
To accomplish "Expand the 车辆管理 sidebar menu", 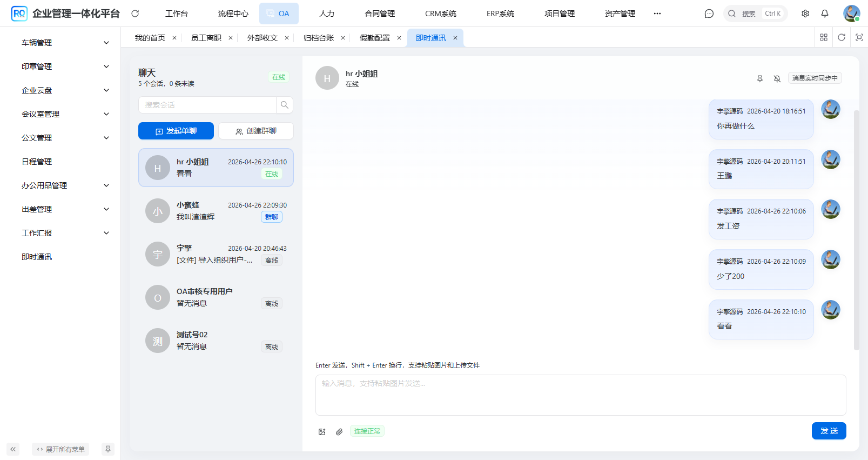I will (65, 43).
